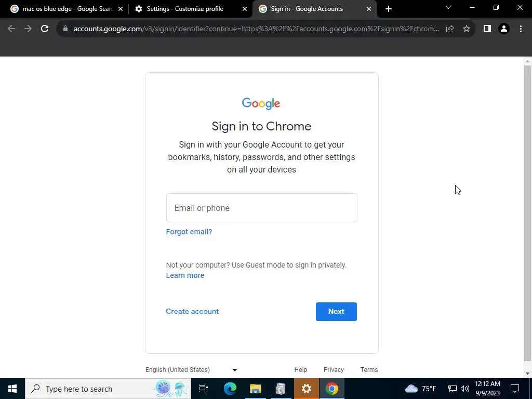This screenshot has height=399, width=532.
Task: Toggle the Chrome side panel icon
Action: (487, 29)
